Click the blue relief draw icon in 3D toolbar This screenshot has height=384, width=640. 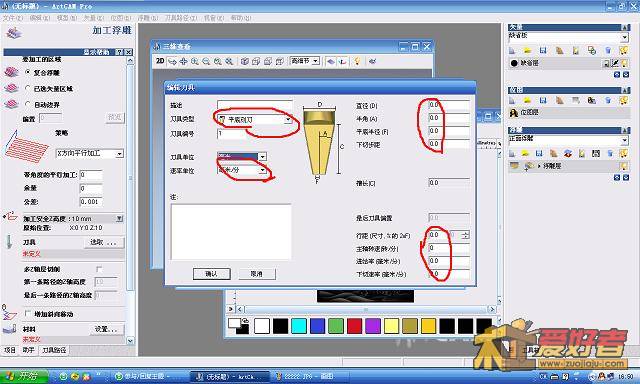(x=331, y=62)
